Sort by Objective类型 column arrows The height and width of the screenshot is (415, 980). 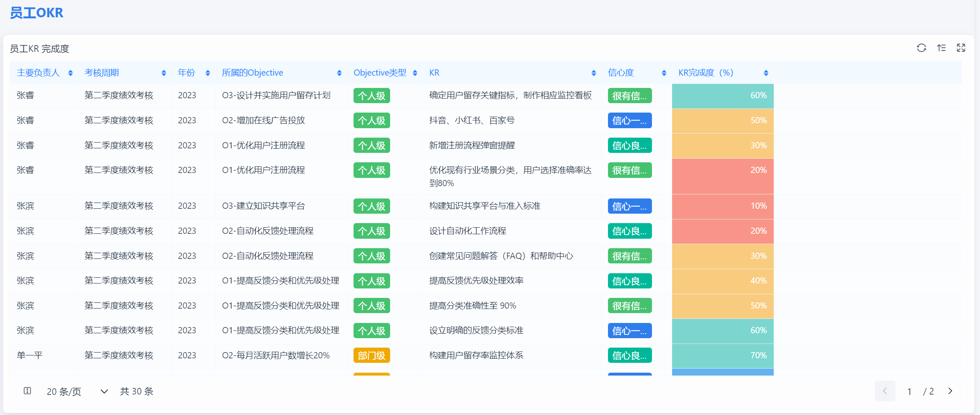(415, 73)
